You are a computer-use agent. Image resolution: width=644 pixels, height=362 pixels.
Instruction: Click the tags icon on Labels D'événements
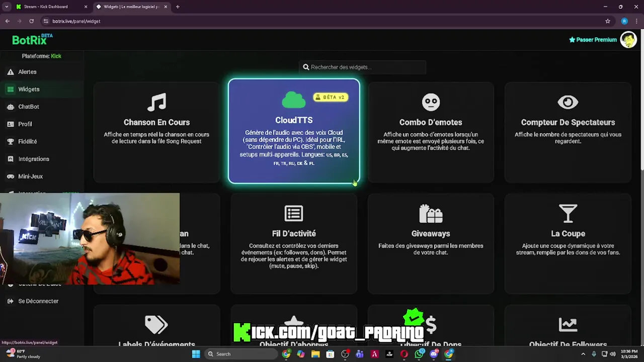point(156,325)
